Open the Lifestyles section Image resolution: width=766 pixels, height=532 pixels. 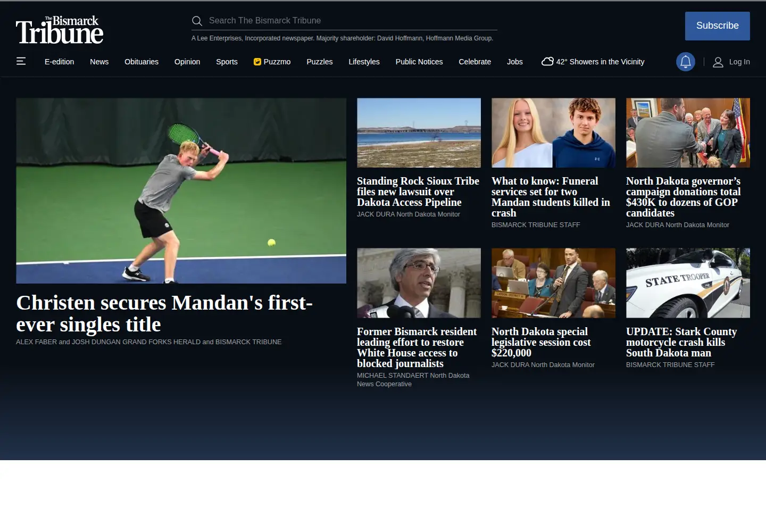click(364, 62)
